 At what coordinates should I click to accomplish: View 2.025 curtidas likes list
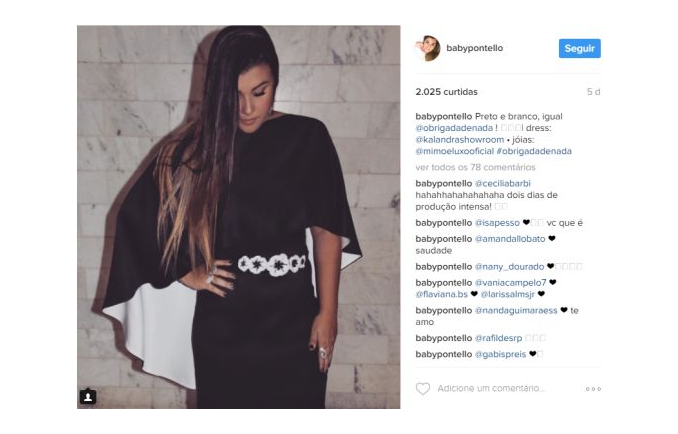[x=446, y=92]
